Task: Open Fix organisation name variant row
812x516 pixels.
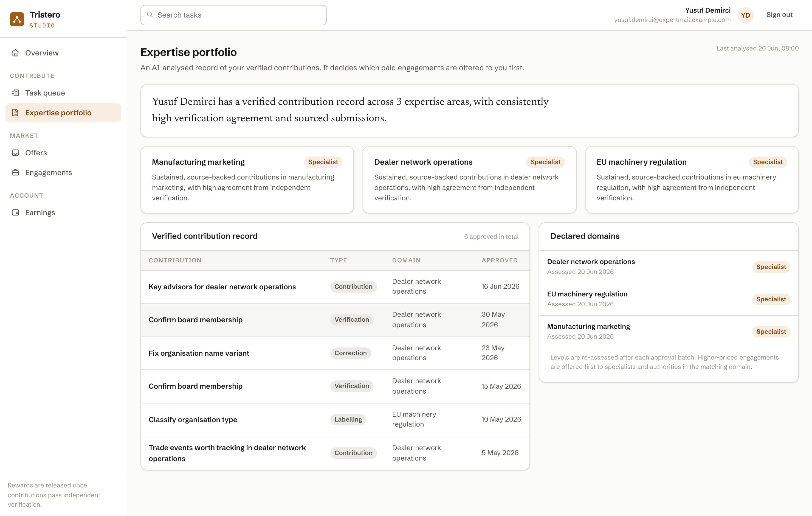Action: pyautogui.click(x=335, y=353)
